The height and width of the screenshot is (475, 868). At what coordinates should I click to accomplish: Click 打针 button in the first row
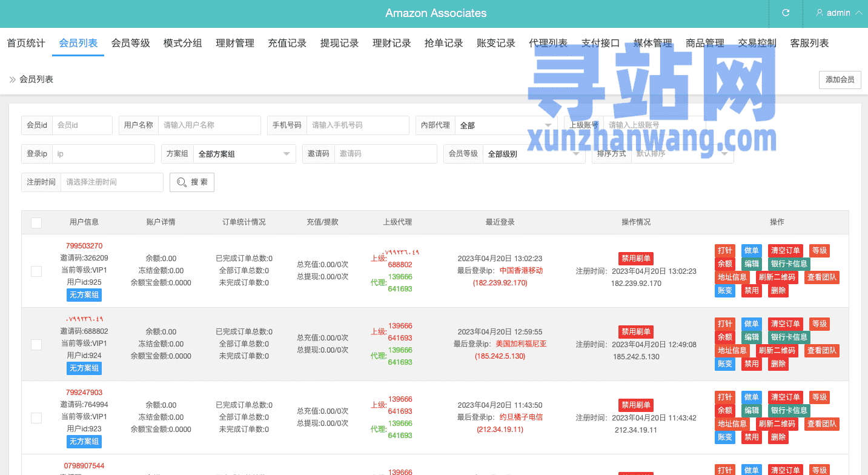724,251
